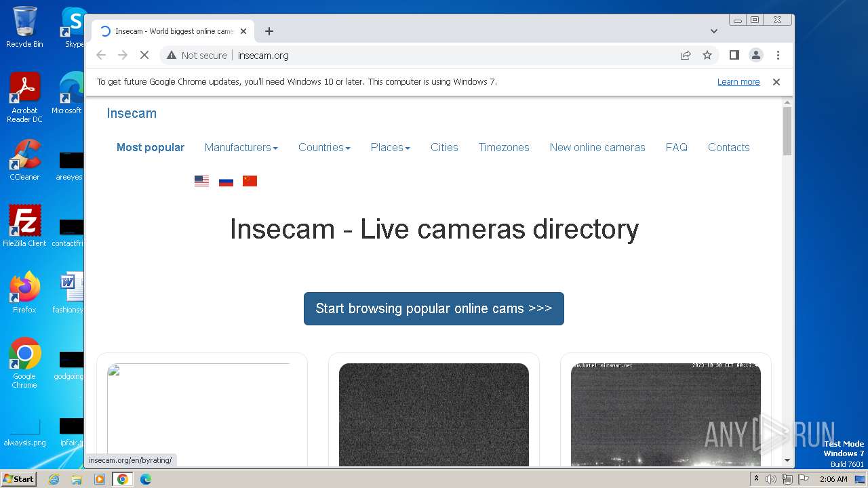Open the Cities page
Viewport: 868px width, 488px height.
(x=444, y=147)
